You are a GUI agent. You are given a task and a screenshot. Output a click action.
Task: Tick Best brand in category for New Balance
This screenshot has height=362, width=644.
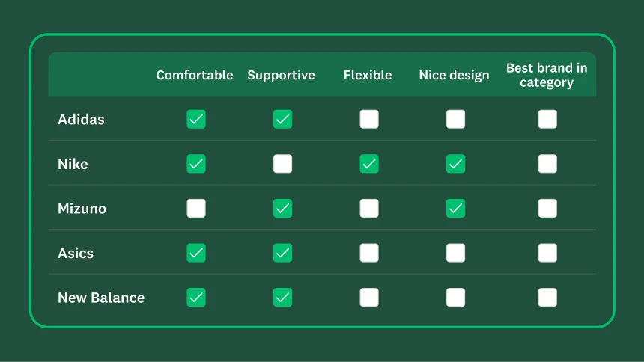tap(547, 298)
